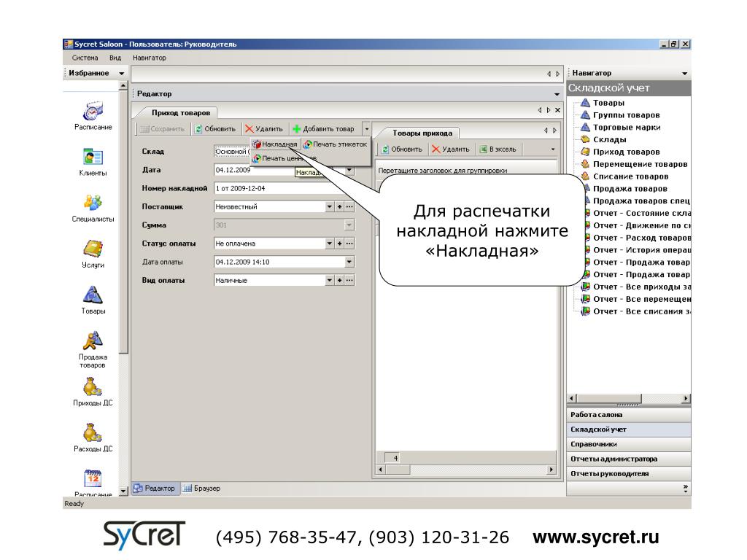Open Услуги book icon
Screen dimensions: 747x560
tap(93, 248)
